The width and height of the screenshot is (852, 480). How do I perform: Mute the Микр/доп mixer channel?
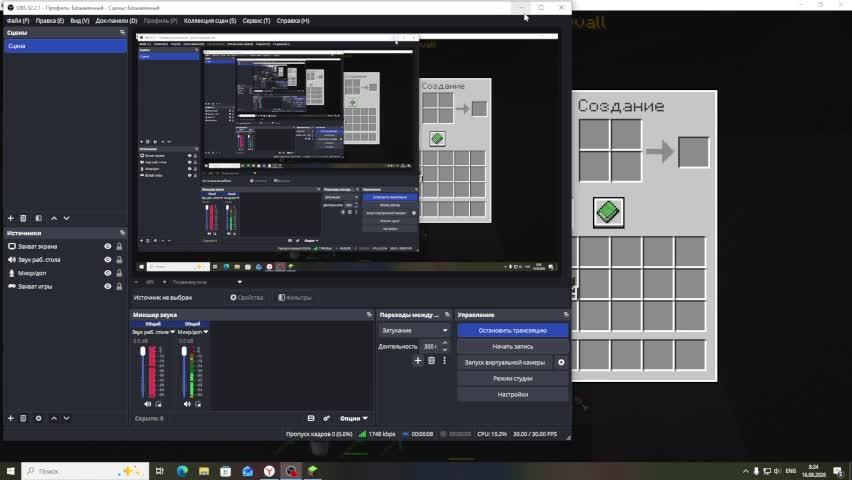click(x=187, y=404)
